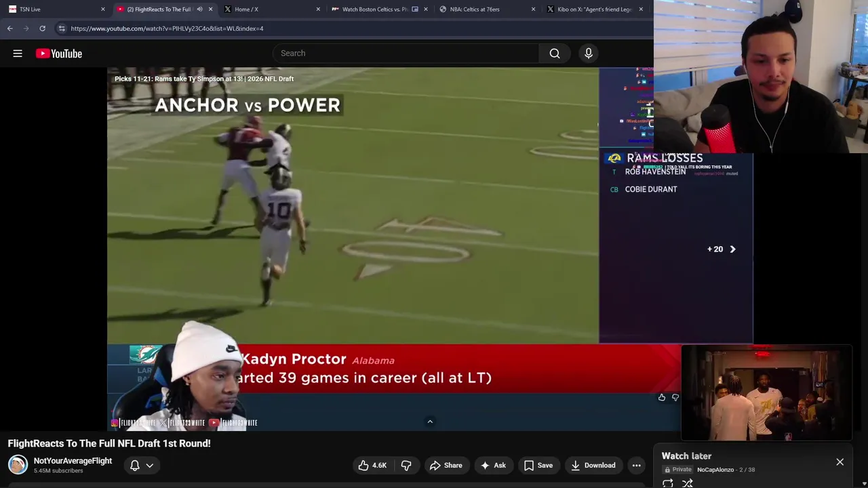Save the video to a playlist

click(x=538, y=466)
